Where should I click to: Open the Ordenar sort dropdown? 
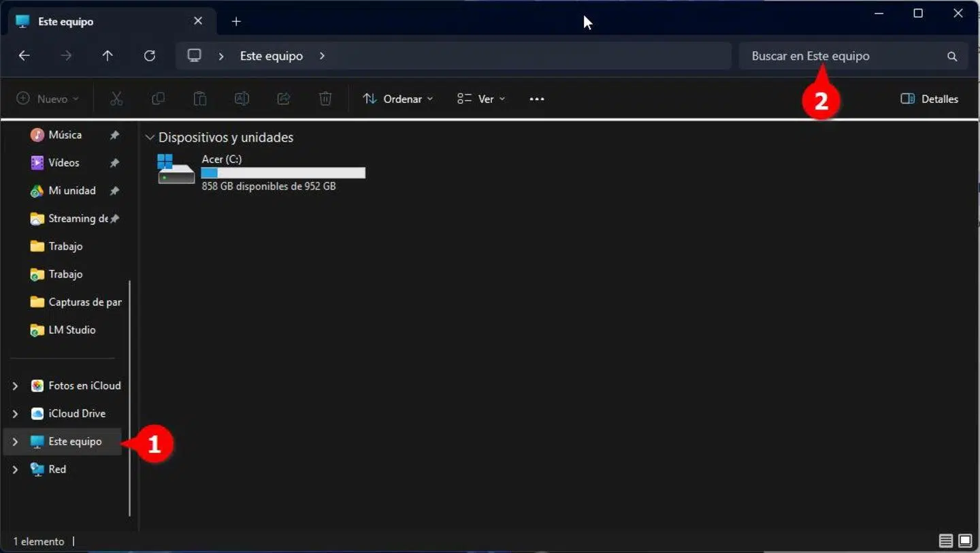click(x=398, y=99)
